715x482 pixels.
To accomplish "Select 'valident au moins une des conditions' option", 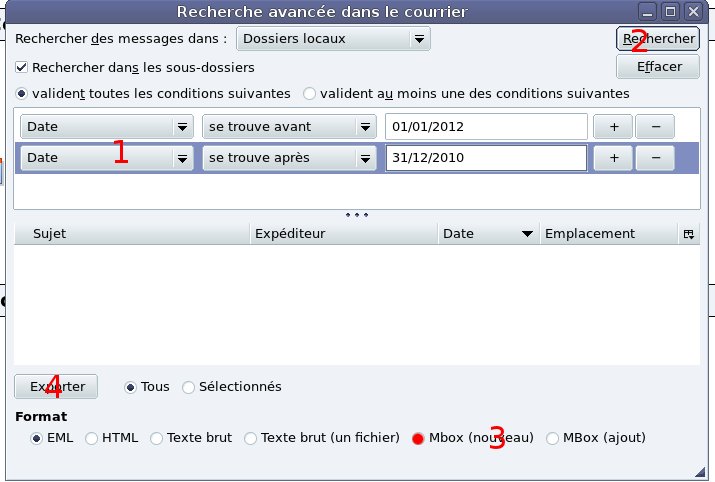I will pos(310,94).
